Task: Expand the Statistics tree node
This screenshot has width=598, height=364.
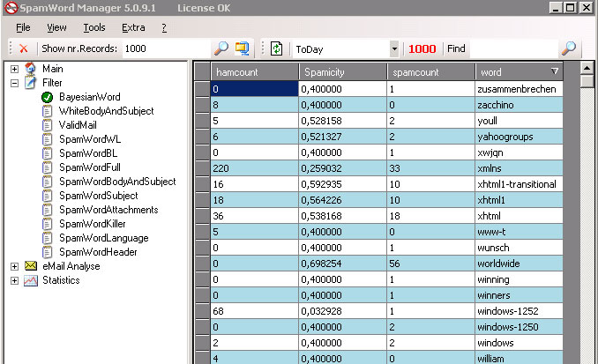Action: (x=14, y=280)
